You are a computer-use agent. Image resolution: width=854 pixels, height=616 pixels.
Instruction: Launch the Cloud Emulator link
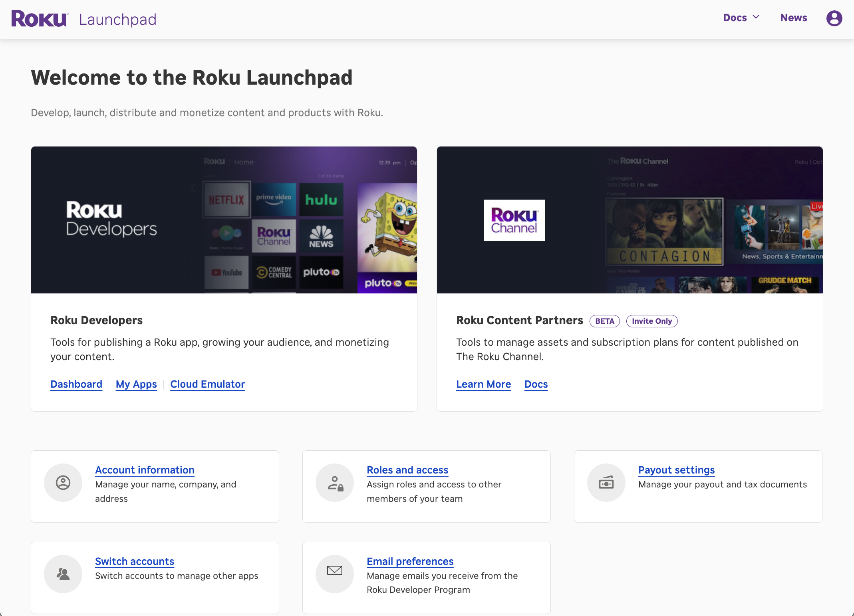[x=207, y=384]
